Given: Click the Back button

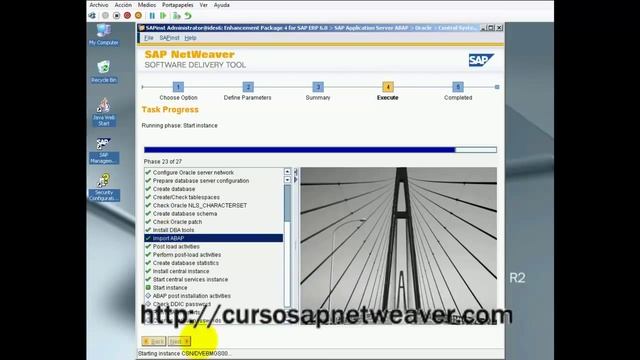Looking at the screenshot, I should tap(154, 341).
